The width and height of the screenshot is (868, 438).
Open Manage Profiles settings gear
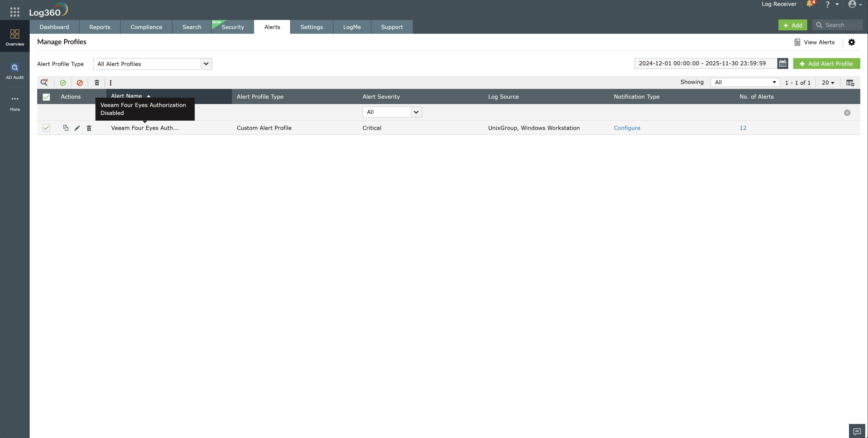pyautogui.click(x=852, y=42)
